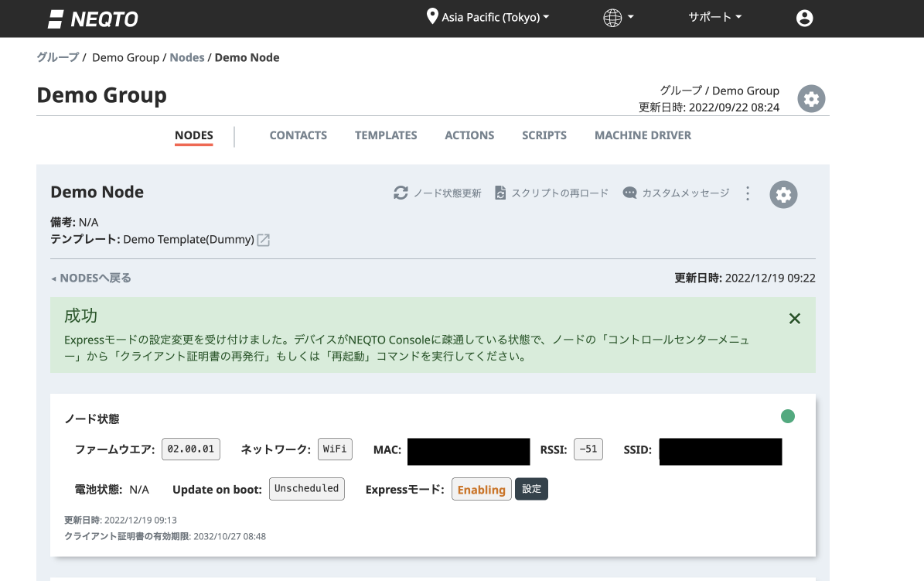Open the Asia Pacific region selector
Viewport: 924px width, 581px height.
click(488, 16)
